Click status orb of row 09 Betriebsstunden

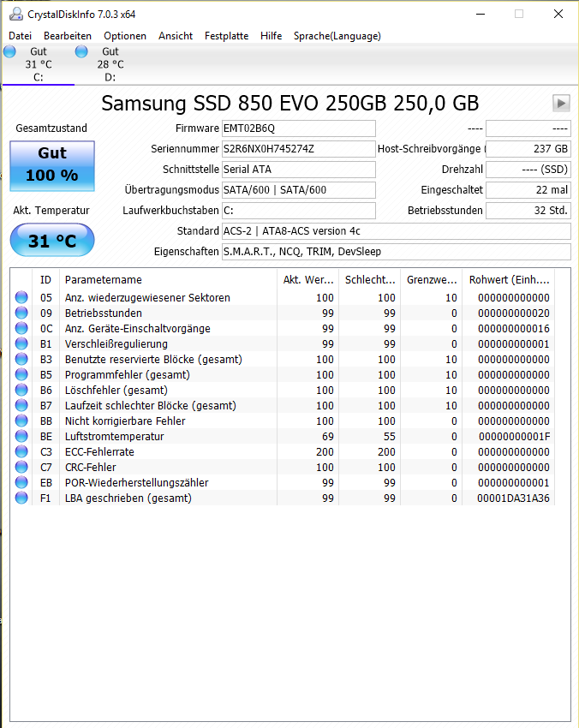click(21, 313)
